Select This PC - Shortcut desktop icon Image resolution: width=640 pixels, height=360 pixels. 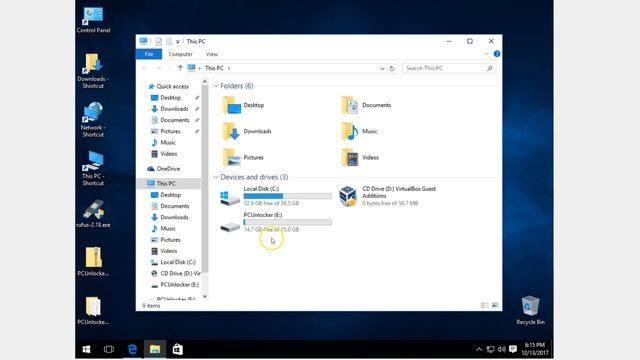pos(93,168)
